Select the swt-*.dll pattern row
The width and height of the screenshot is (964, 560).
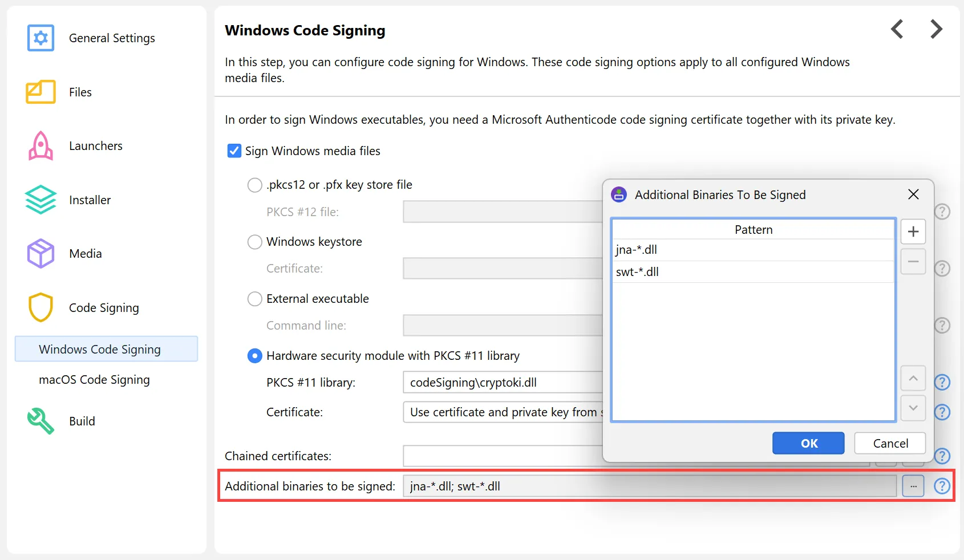[752, 272]
